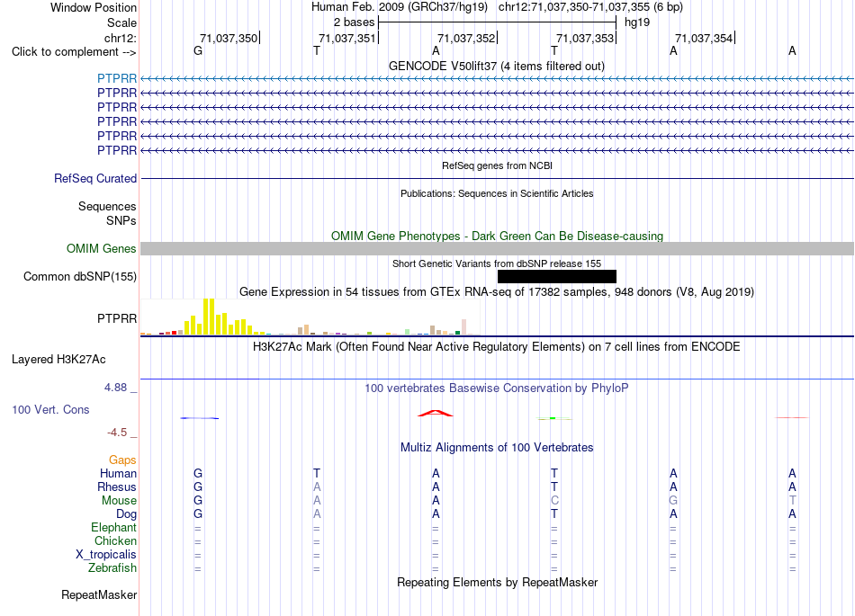This screenshot has height=616, width=855.
Task: Click the H3K27Ac Mark track title
Action: (497, 347)
